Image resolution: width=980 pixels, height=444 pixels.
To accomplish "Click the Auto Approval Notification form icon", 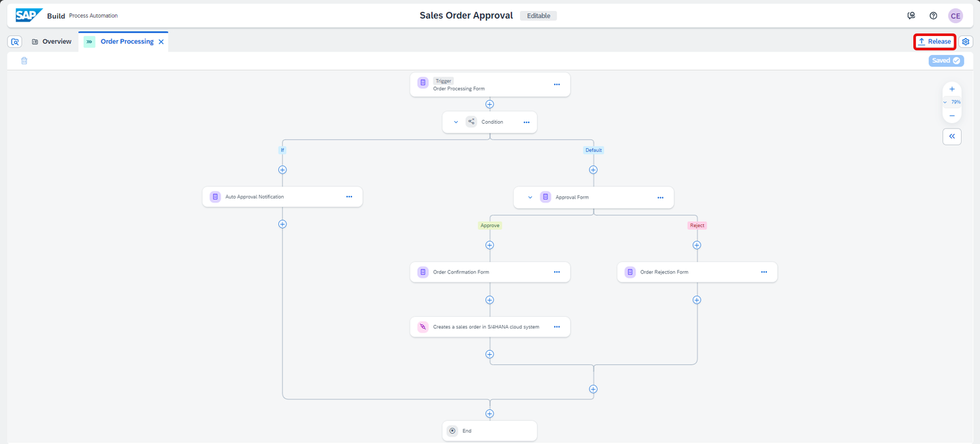I will pyautogui.click(x=215, y=197).
